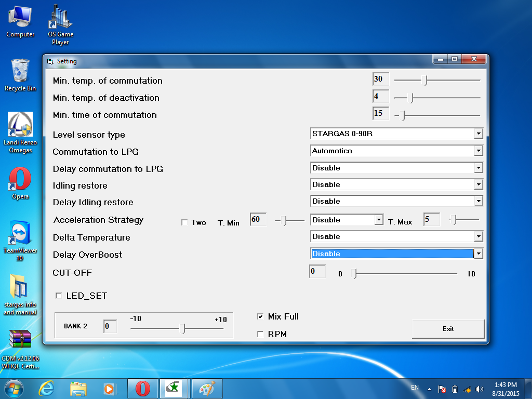The height and width of the screenshot is (399, 532).
Task: Open the Paint taskbar icon
Action: [207, 388]
